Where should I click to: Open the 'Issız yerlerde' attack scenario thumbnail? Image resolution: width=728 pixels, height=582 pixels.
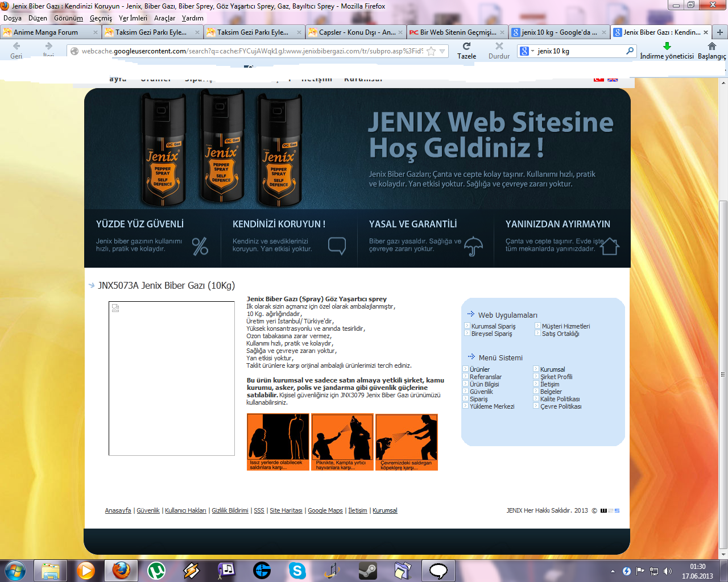coord(278,442)
